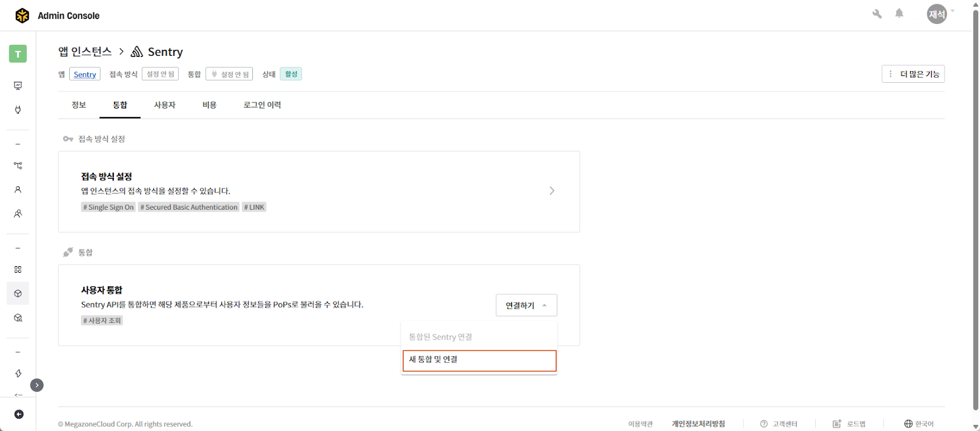Open the 로드맵 footer link
The image size is (980, 431).
pyautogui.click(x=856, y=424)
